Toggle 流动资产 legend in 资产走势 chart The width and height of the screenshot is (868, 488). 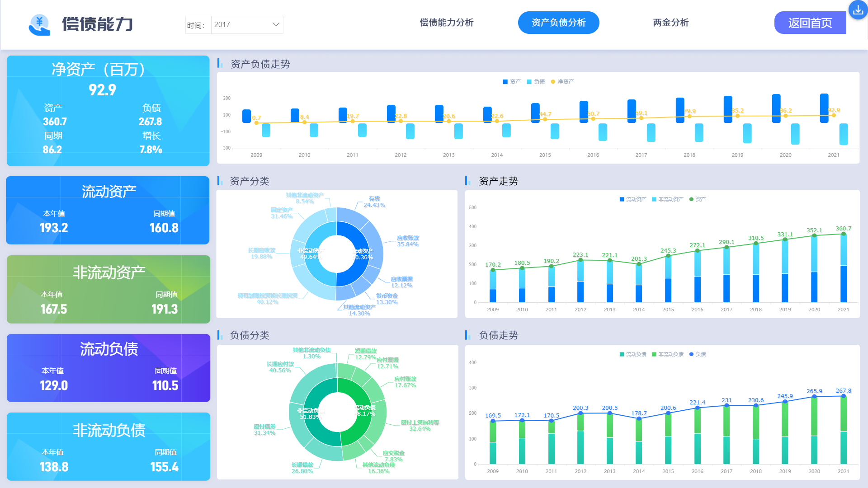pyautogui.click(x=632, y=199)
